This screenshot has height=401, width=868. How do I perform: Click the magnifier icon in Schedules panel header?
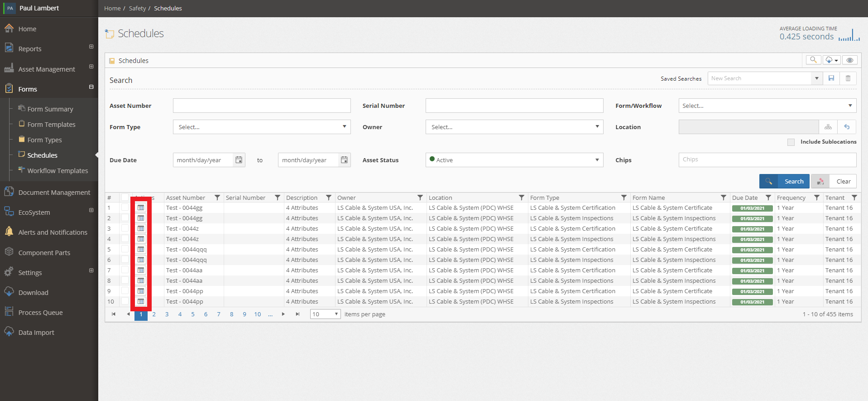(x=813, y=60)
